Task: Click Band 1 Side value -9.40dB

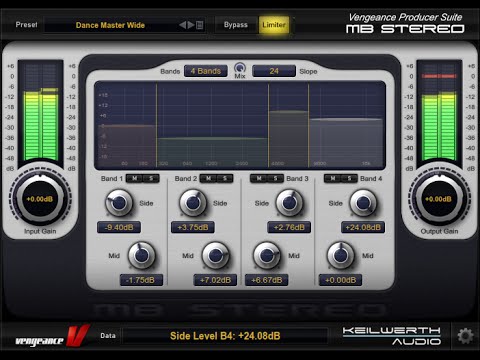Action: click(x=119, y=227)
